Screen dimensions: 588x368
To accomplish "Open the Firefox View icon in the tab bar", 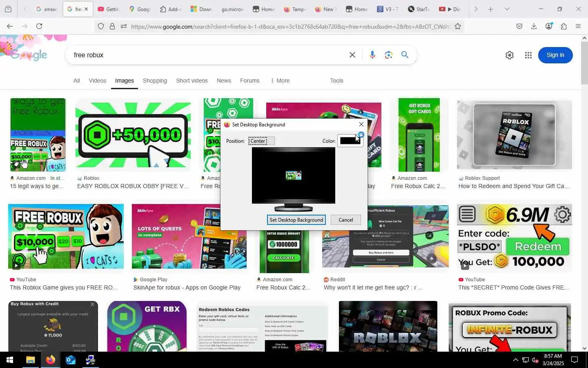I will (8, 9).
